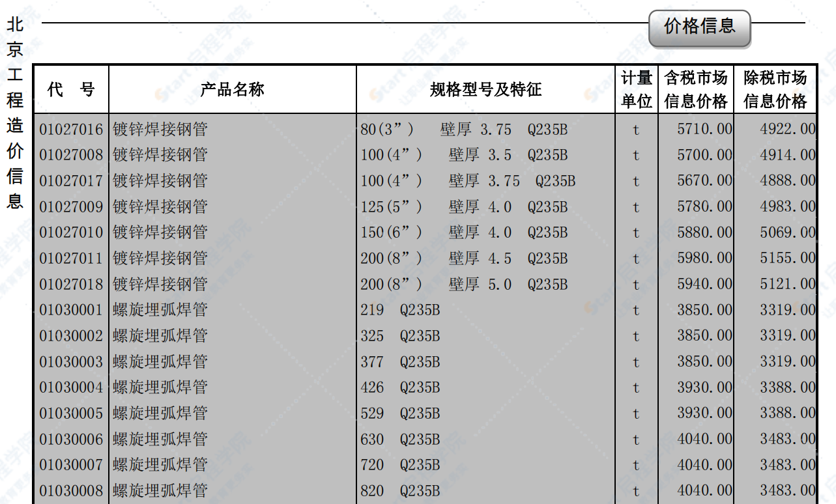The width and height of the screenshot is (836, 504).
Task: Click tax-excluded price 5121.00
Action: (787, 284)
